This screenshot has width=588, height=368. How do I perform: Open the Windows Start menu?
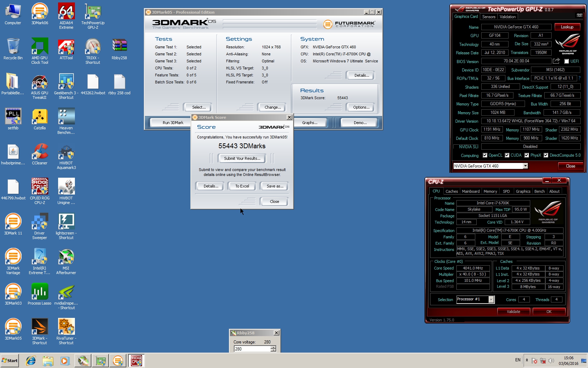pyautogui.click(x=10, y=360)
